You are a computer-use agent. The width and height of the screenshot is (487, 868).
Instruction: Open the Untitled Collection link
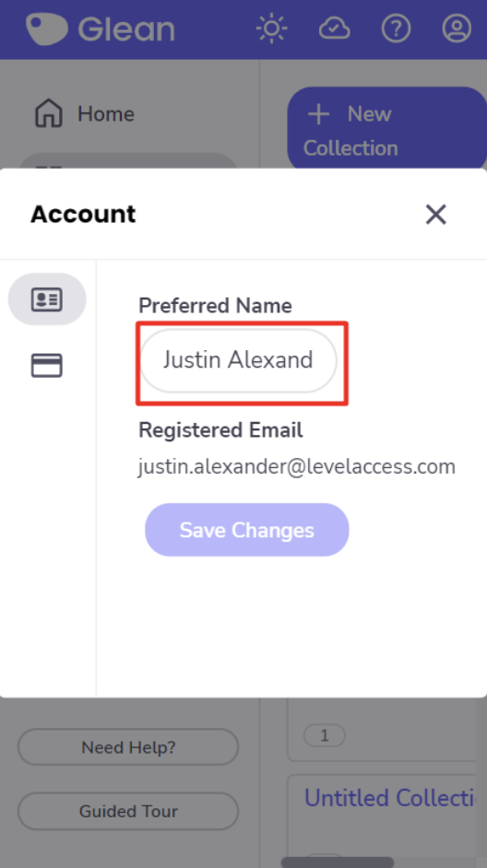390,798
